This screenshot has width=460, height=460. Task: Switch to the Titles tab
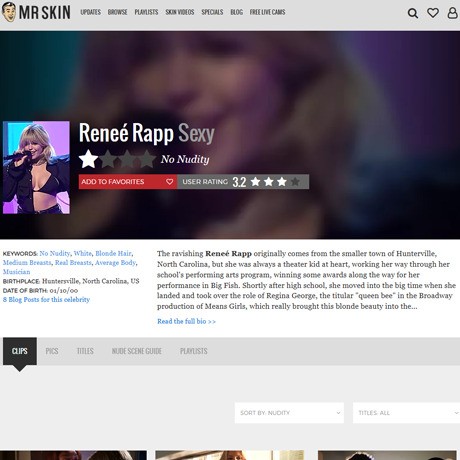pos(85,351)
